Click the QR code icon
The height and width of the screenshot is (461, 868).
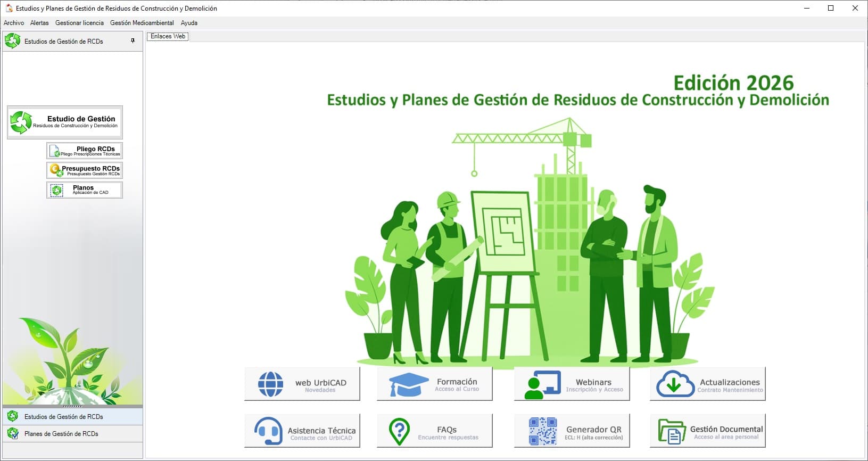coord(543,431)
